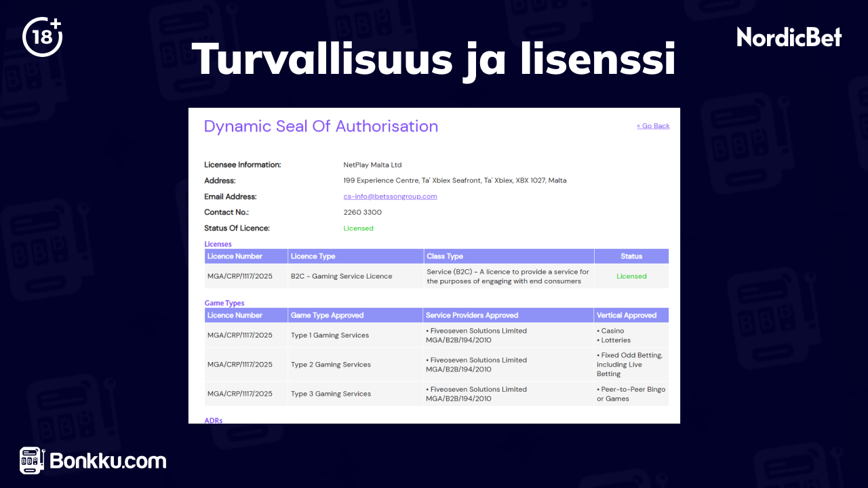Click the licence number in Type 3 row

coord(239,394)
